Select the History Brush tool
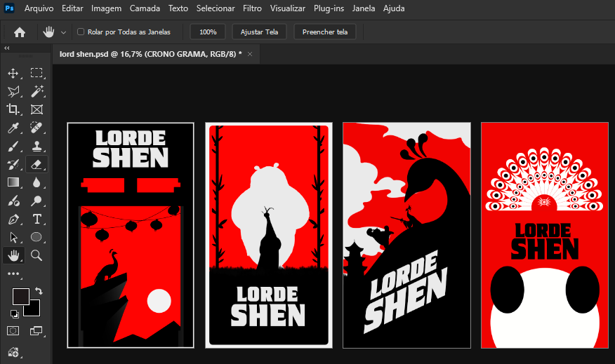Screen dimensions: 615x364 point(13,164)
